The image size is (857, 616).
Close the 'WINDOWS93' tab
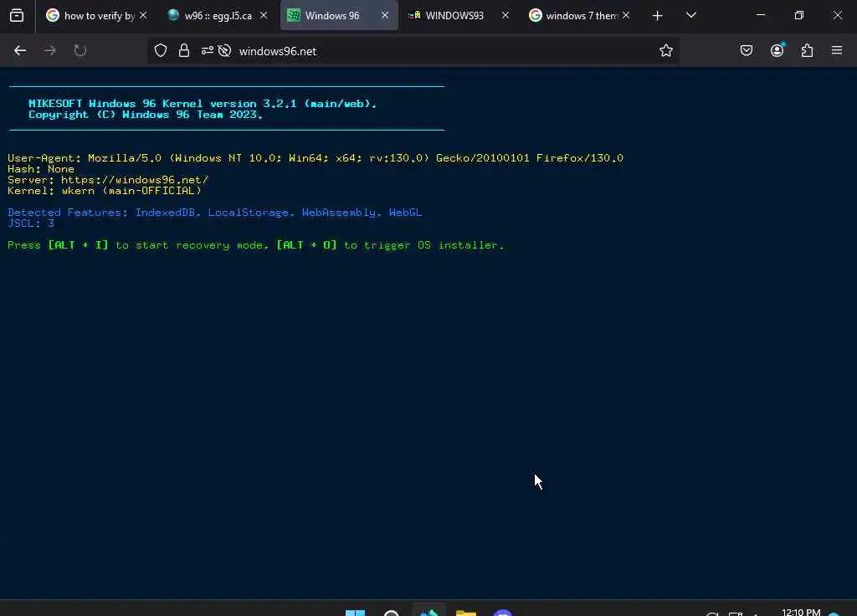pos(505,15)
